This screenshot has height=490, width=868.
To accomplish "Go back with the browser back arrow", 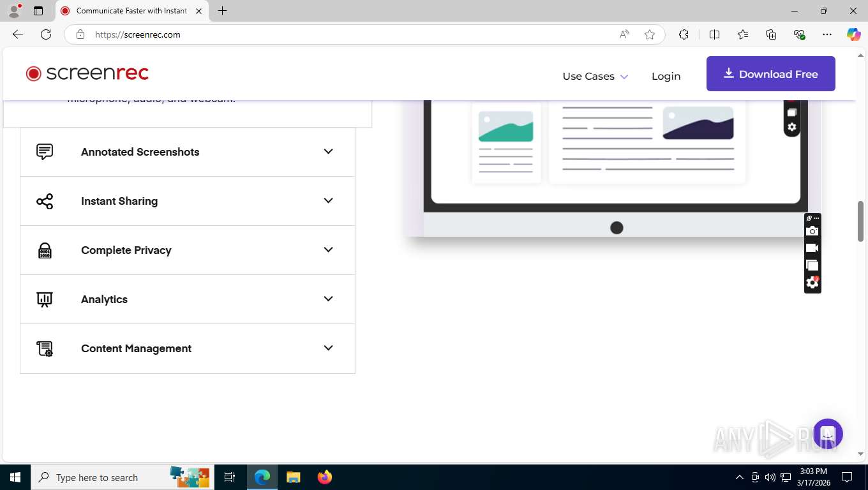I will point(18,34).
